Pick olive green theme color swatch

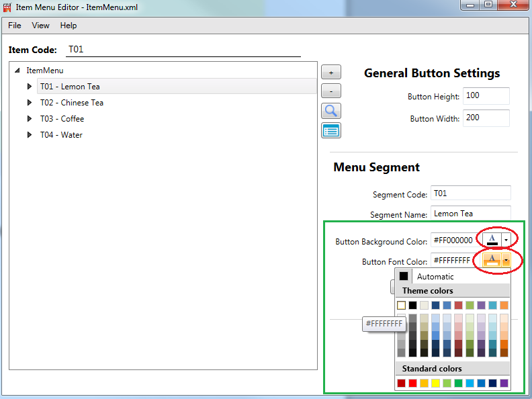(x=470, y=306)
